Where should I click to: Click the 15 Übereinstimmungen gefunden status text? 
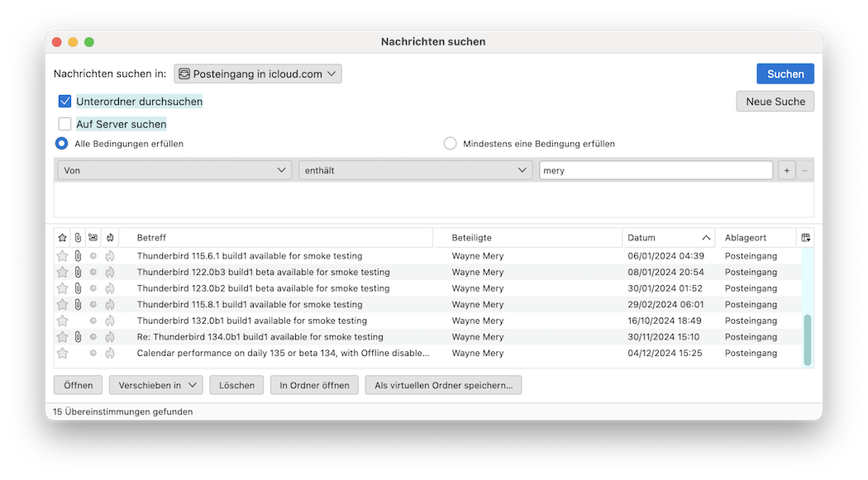tap(123, 412)
